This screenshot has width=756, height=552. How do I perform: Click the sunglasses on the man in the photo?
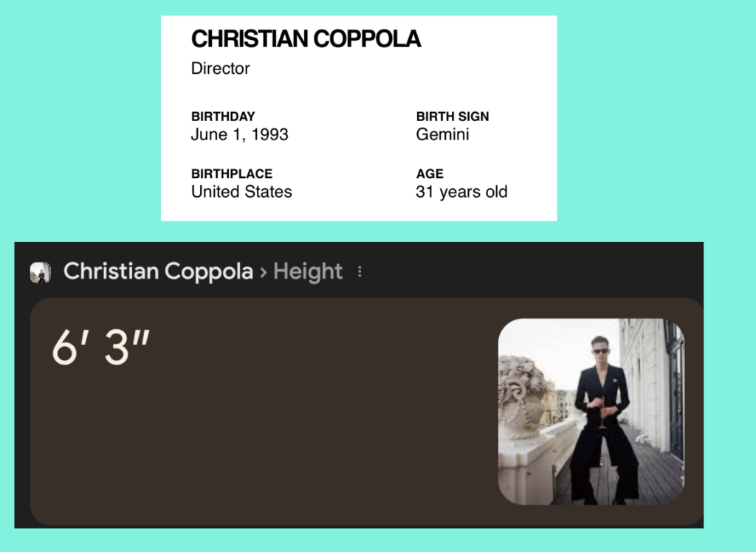pyautogui.click(x=601, y=351)
